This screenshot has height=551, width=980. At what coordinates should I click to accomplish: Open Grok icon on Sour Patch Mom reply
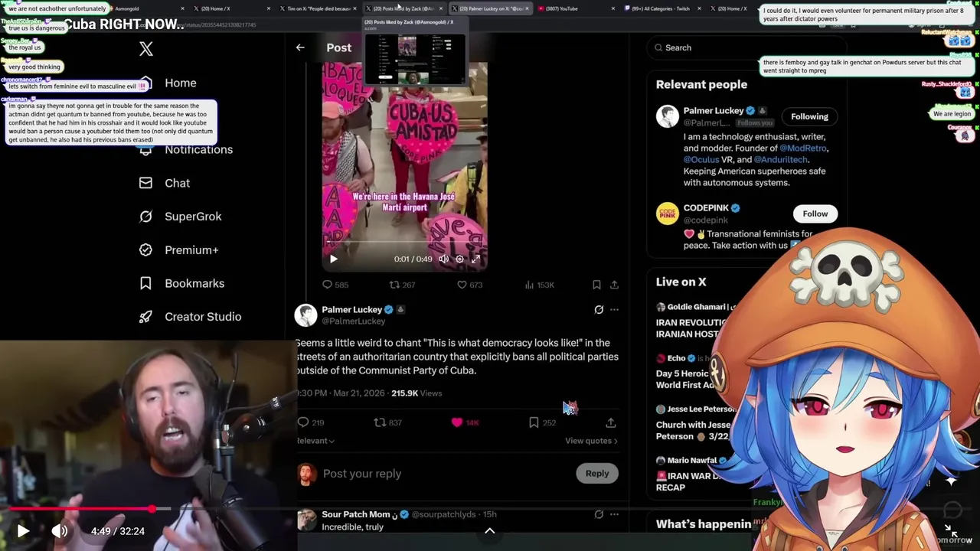(x=599, y=514)
